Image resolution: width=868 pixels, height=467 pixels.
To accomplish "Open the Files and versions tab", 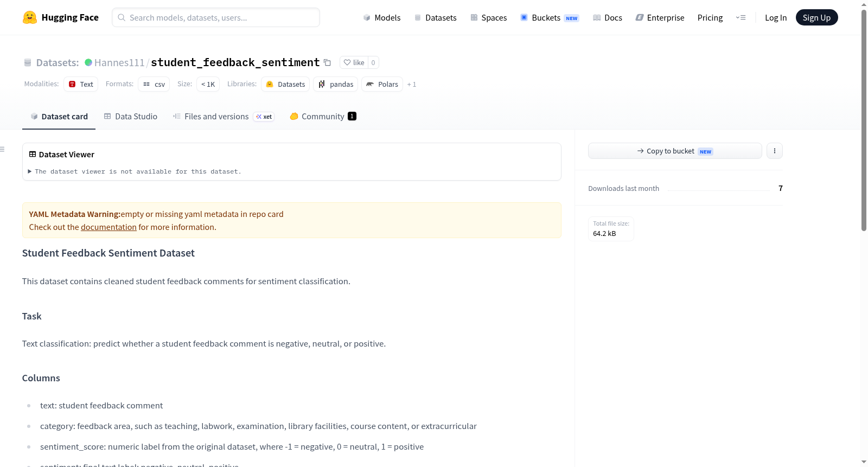I will click(224, 116).
